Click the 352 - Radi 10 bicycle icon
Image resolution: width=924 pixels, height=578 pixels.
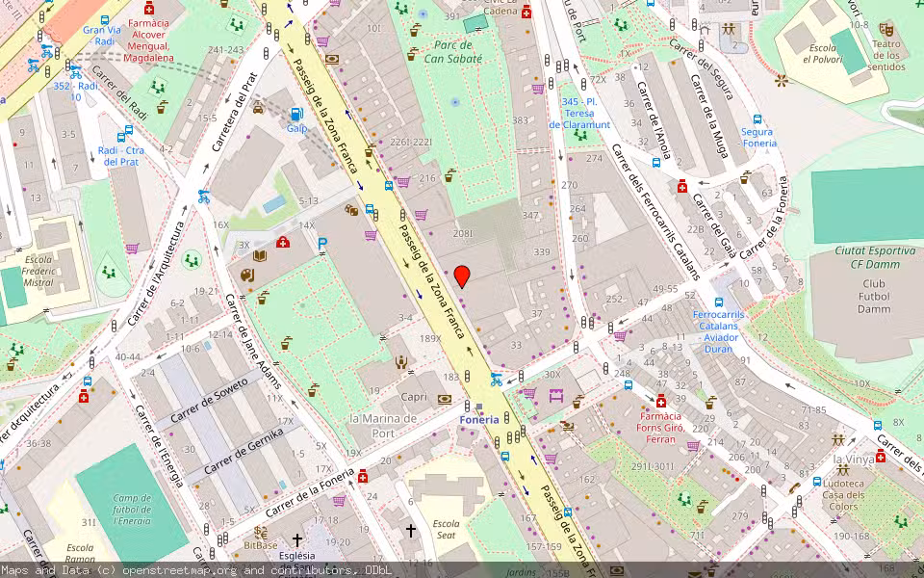pos(75,72)
